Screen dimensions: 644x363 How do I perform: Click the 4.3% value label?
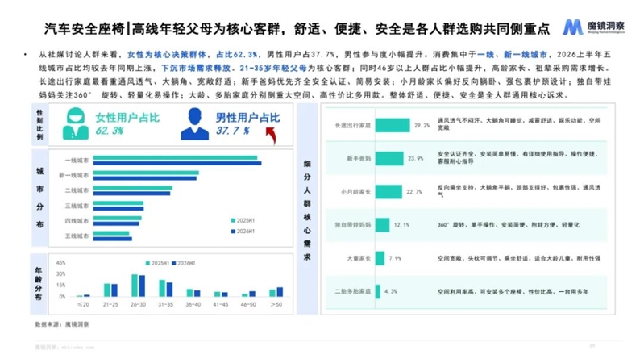coord(391,291)
